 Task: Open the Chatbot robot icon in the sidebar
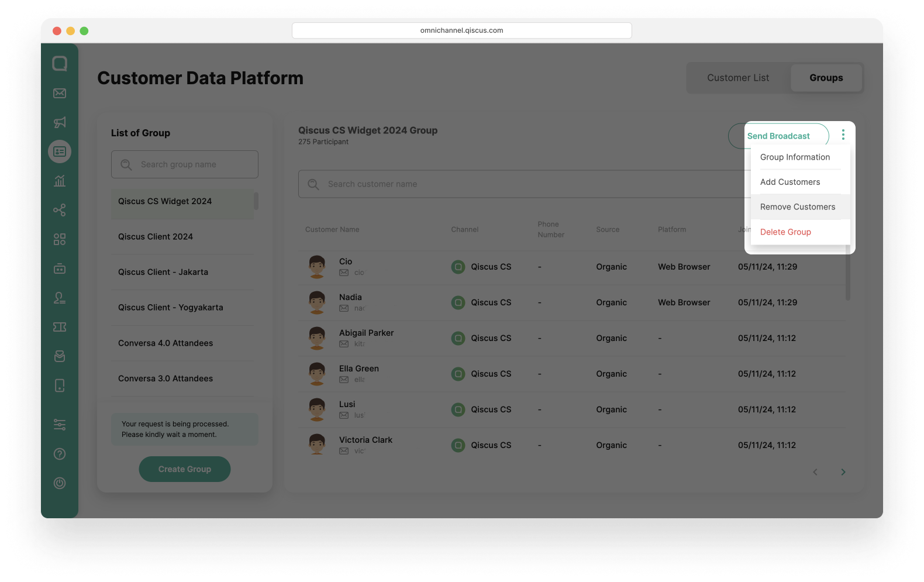coord(60,268)
